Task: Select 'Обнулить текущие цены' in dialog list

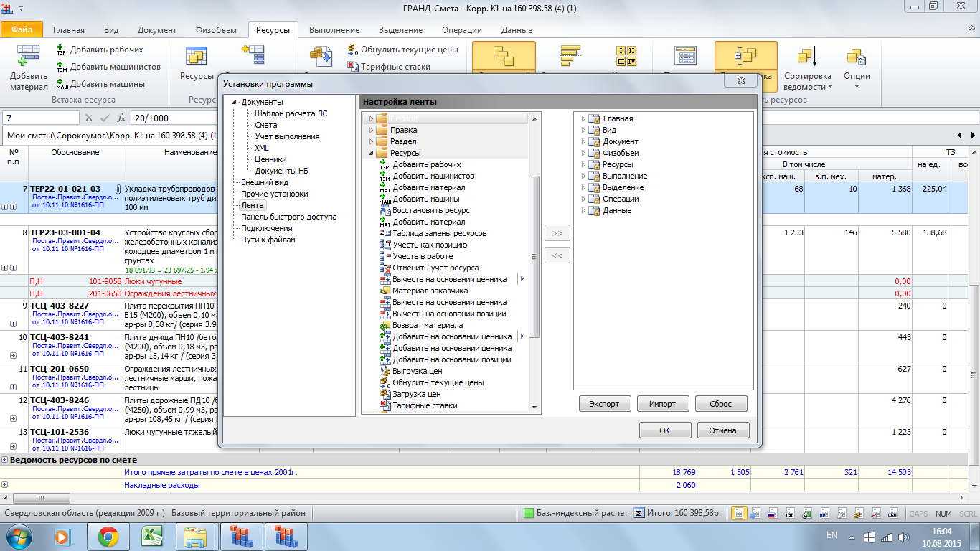Action: pos(431,382)
